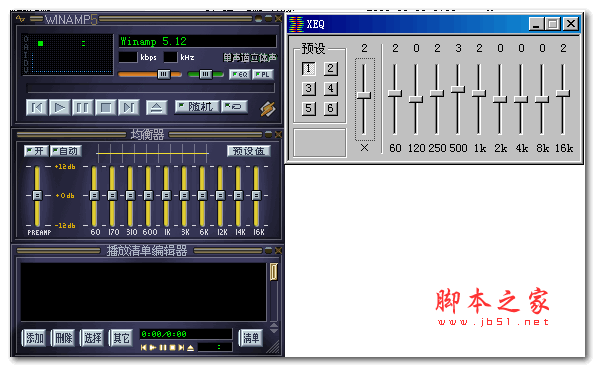The height and width of the screenshot is (368, 596).
Task: Click the XEQ master X slider
Action: pos(364,95)
